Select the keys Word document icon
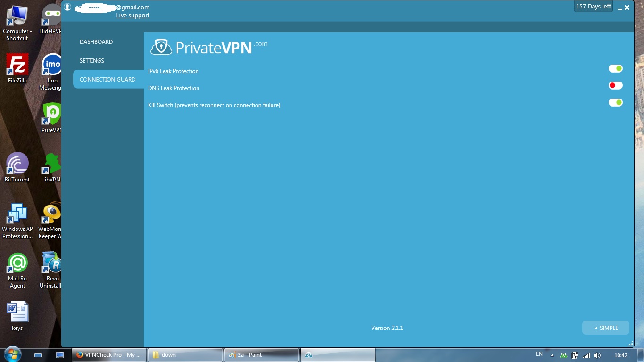Image resolution: width=644 pixels, height=362 pixels. (x=17, y=316)
